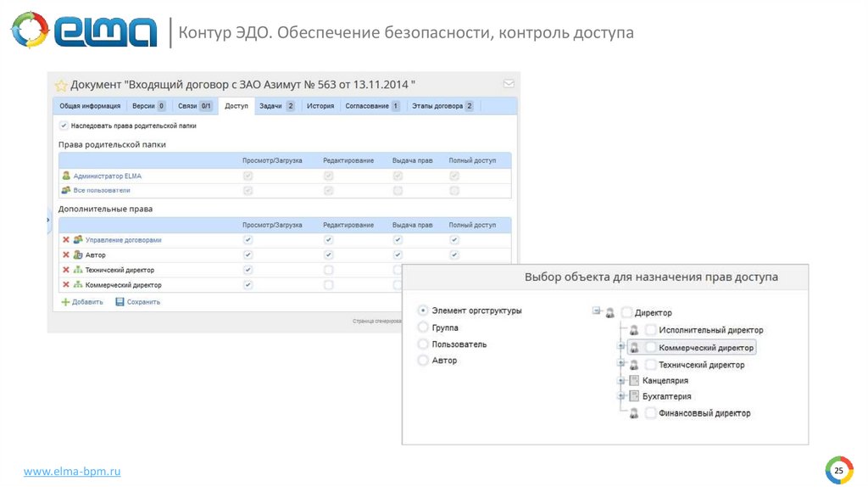Screen dimensions: 868x487
Task: Open the Администратор ELMA user link
Action: click(x=108, y=176)
